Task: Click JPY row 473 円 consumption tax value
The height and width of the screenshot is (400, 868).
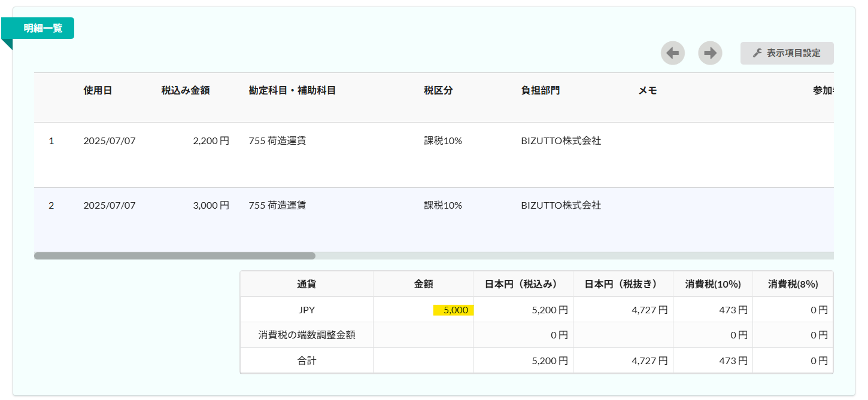Action: click(733, 310)
